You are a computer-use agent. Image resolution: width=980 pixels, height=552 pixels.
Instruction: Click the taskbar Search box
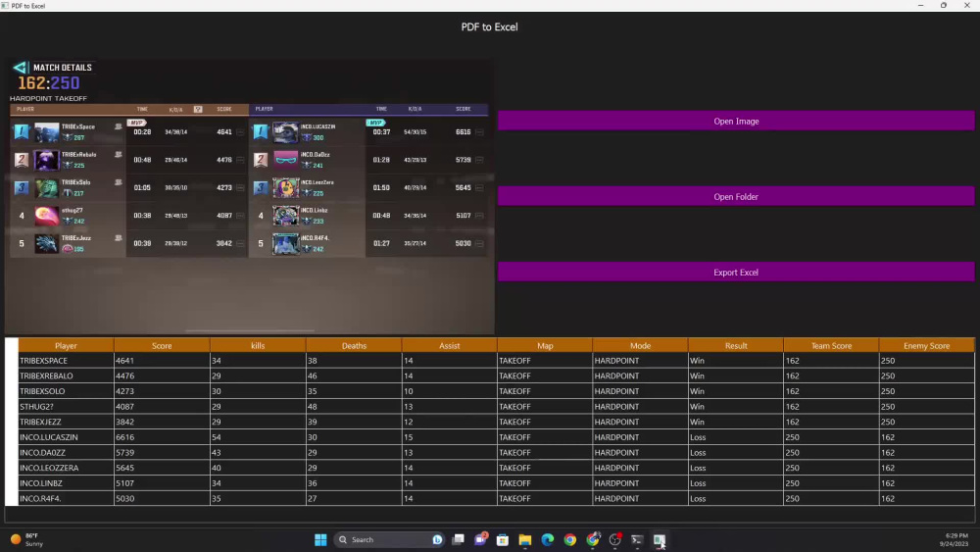(x=389, y=539)
